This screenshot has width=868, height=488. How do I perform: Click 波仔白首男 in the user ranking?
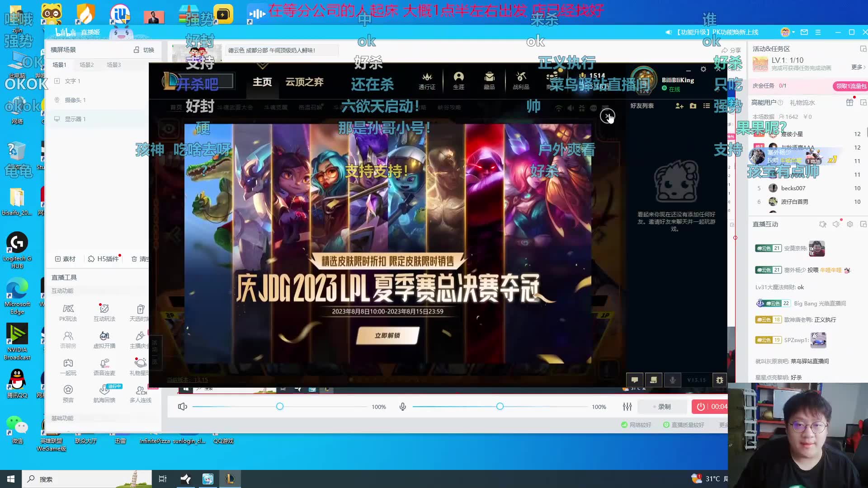(x=794, y=202)
